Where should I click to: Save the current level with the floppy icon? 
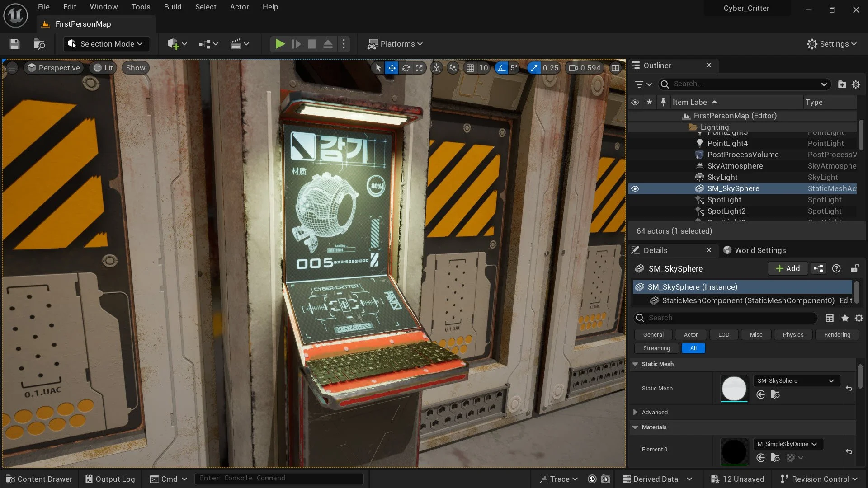[14, 44]
